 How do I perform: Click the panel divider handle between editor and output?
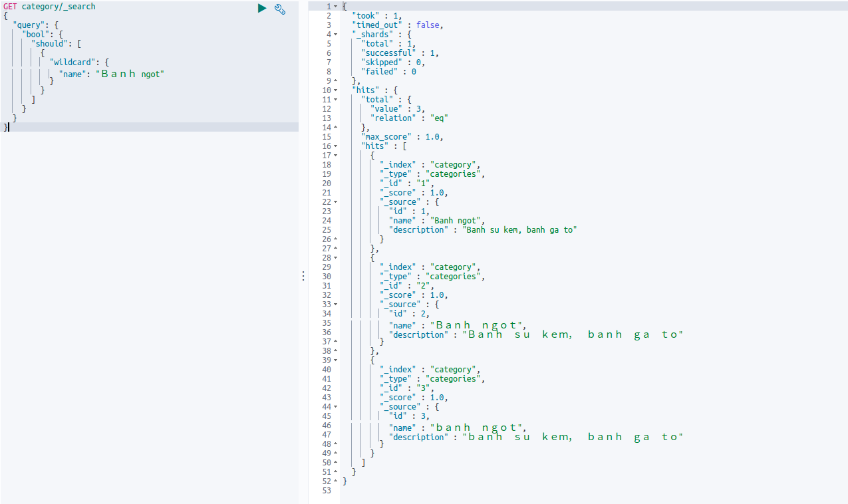point(303,275)
